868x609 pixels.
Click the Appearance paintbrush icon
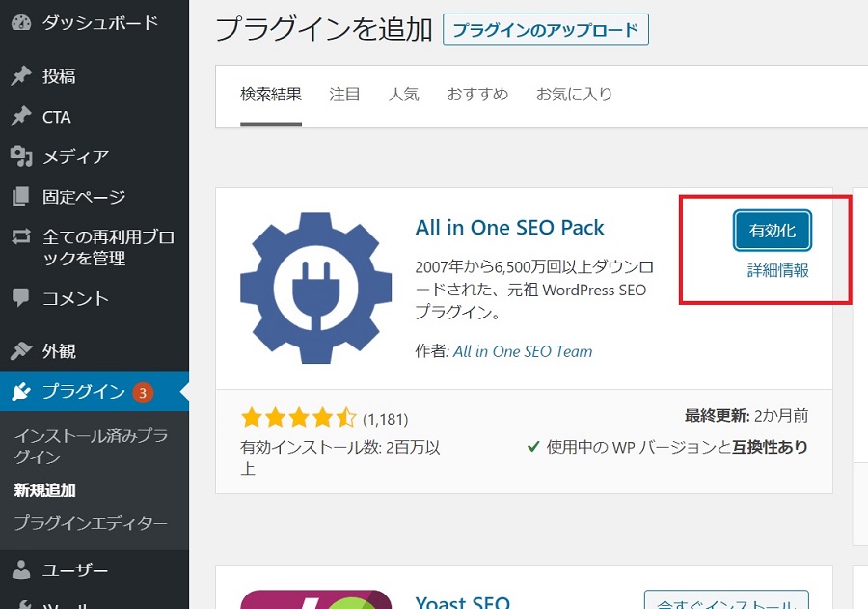coord(20,351)
